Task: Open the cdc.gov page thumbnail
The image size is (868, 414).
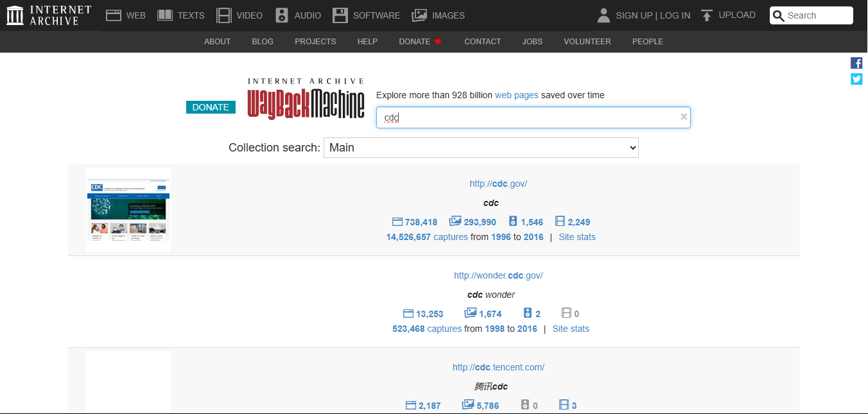Action: tap(128, 210)
